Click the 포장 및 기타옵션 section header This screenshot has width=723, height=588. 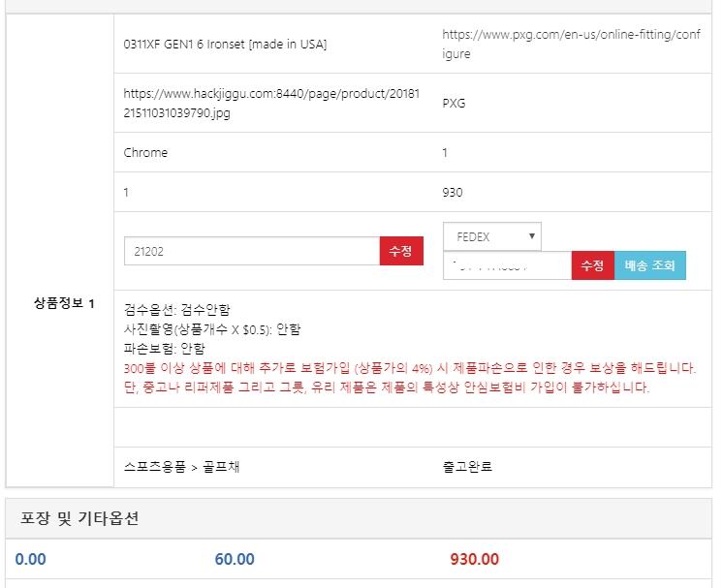point(79,518)
